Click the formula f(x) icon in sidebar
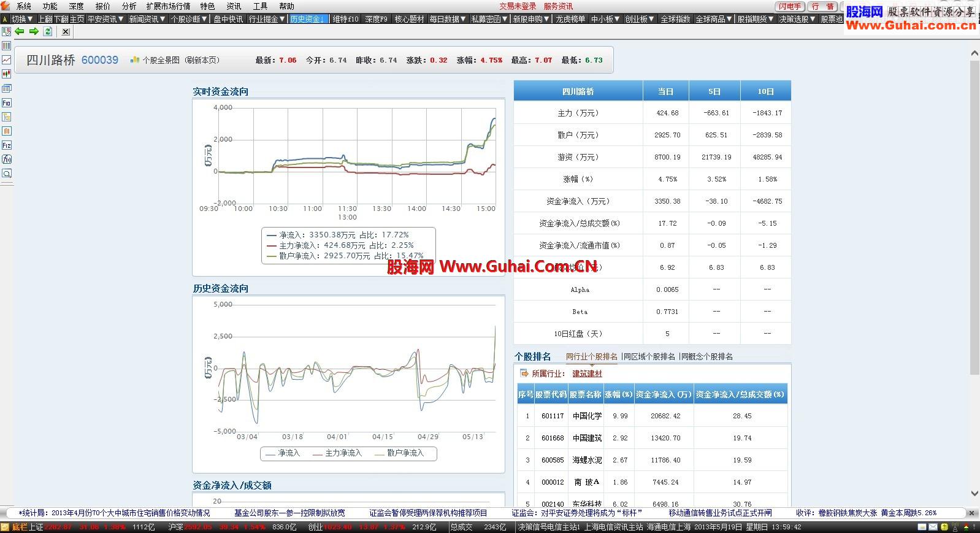The height and width of the screenshot is (533, 980). point(6,159)
